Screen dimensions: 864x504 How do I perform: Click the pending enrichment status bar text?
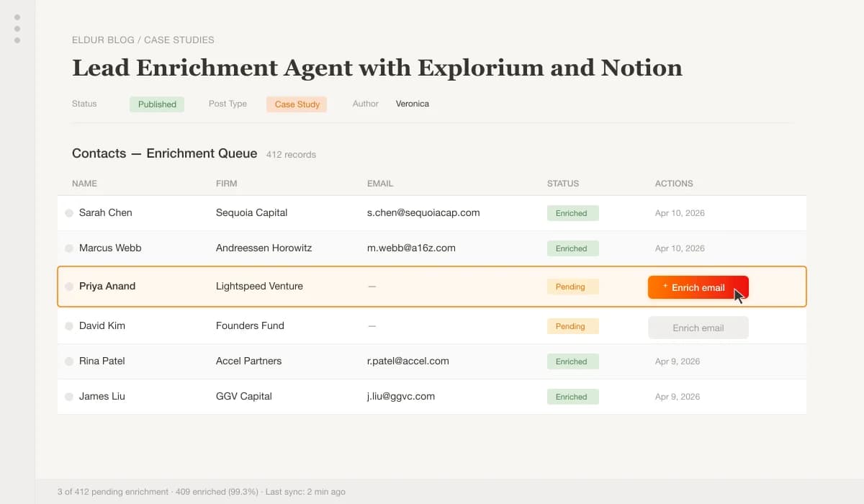pyautogui.click(x=202, y=492)
